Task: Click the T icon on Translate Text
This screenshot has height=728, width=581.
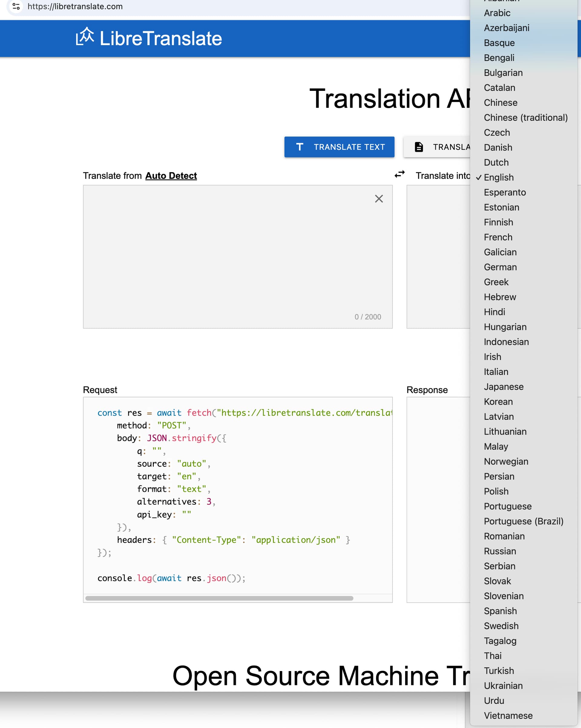Action: pyautogui.click(x=300, y=147)
